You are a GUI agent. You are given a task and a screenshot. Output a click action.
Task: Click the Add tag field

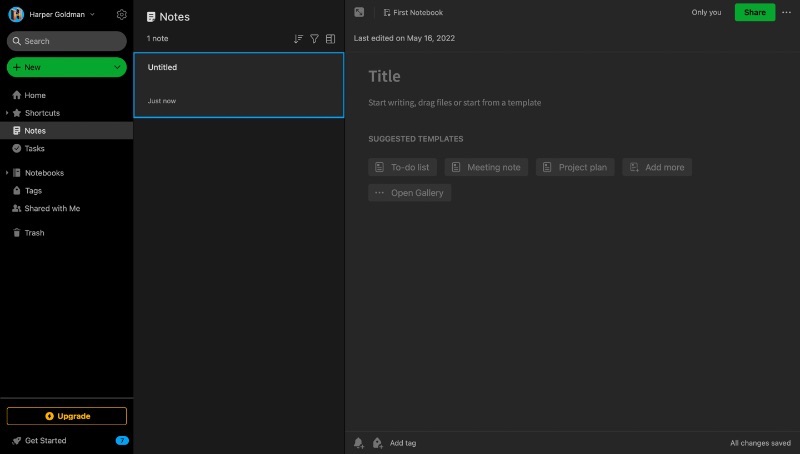[x=403, y=443]
